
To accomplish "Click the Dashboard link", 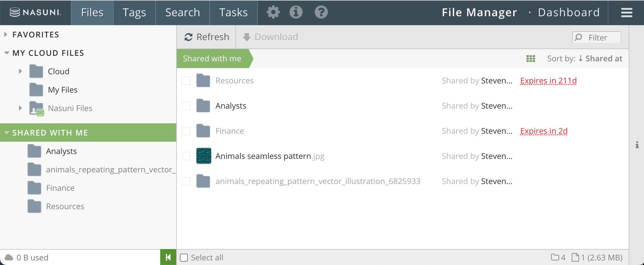I will tap(568, 13).
